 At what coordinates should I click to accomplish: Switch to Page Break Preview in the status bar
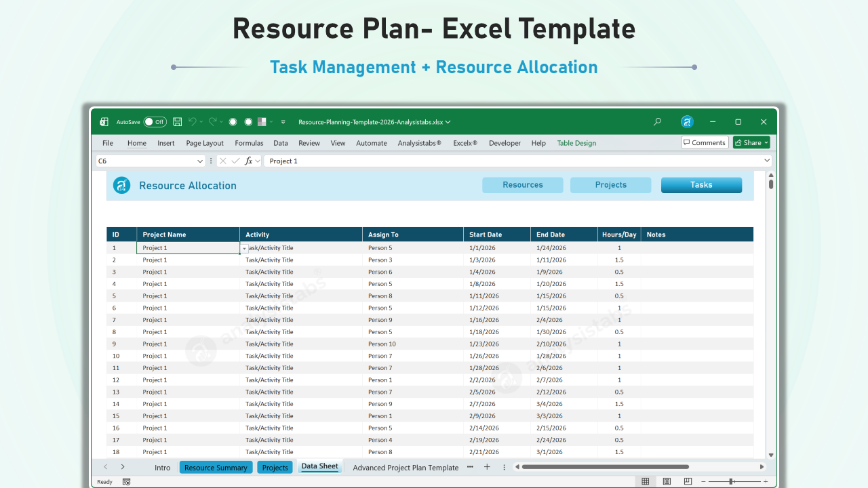tap(687, 481)
